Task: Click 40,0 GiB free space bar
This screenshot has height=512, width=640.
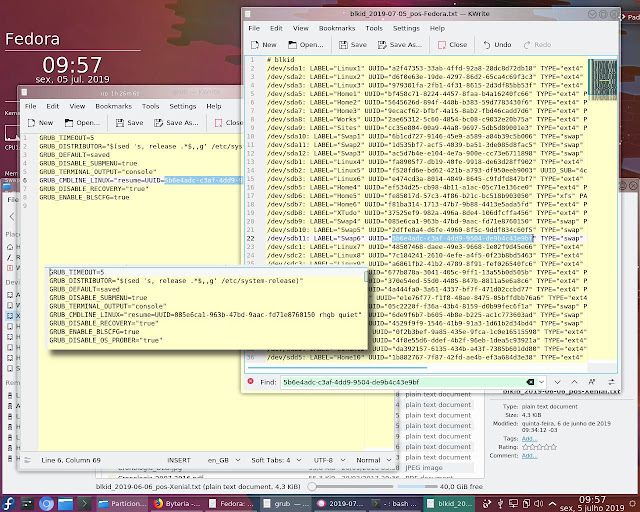Action: coord(417,487)
